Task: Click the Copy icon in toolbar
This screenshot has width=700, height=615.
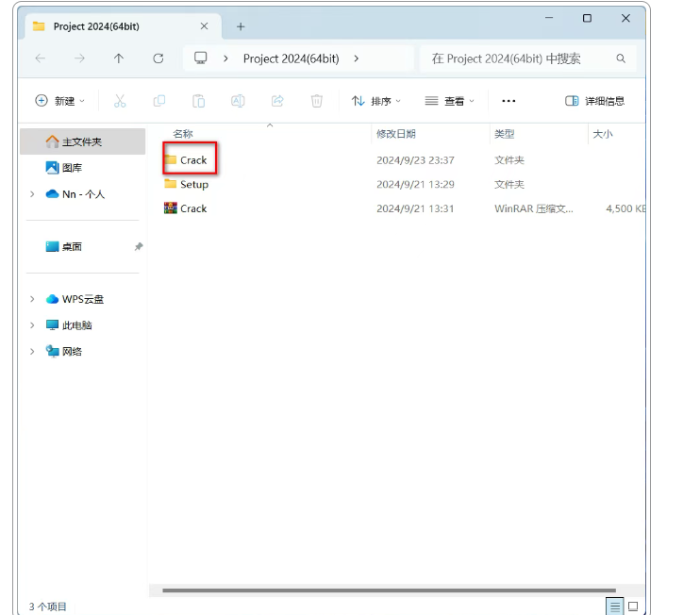Action: [159, 101]
